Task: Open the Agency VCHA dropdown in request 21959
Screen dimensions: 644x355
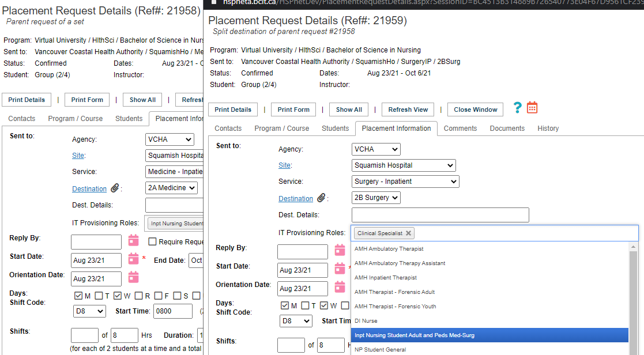Action: pos(376,149)
